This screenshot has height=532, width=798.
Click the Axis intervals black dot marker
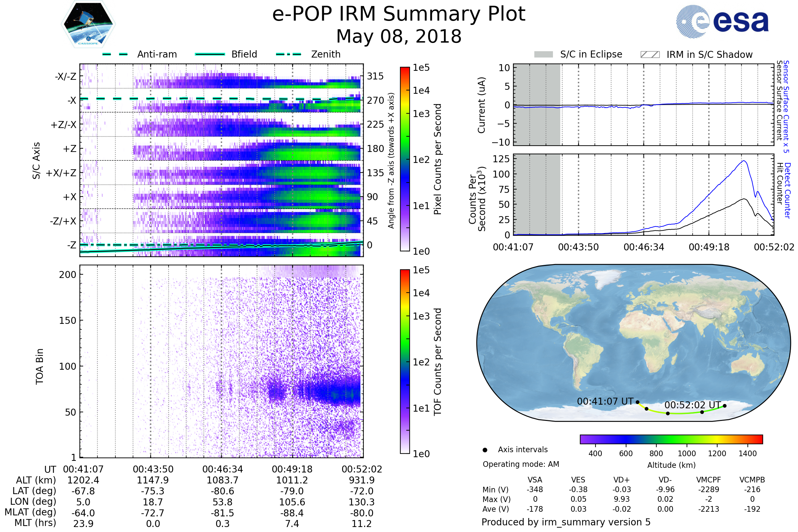click(485, 450)
